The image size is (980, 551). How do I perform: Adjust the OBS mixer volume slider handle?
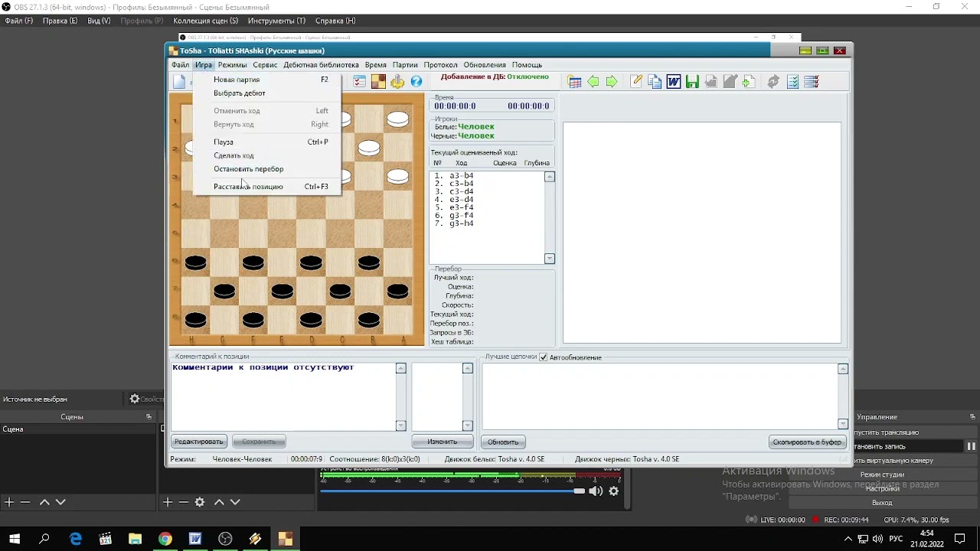pos(579,491)
